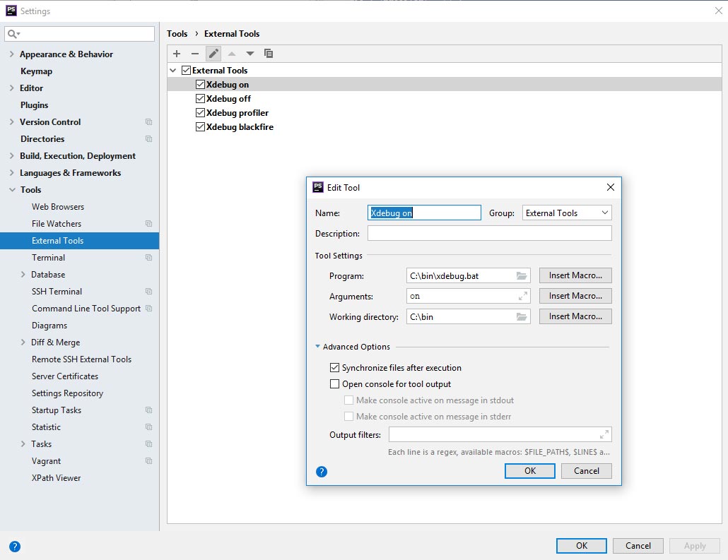The height and width of the screenshot is (560, 728).
Task: Remove the selected external tool
Action: click(x=195, y=54)
